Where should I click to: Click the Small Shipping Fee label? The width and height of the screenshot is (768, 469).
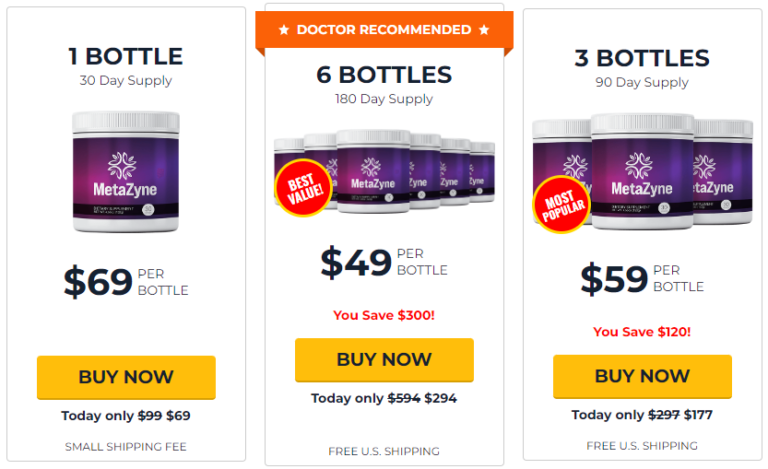(126, 446)
